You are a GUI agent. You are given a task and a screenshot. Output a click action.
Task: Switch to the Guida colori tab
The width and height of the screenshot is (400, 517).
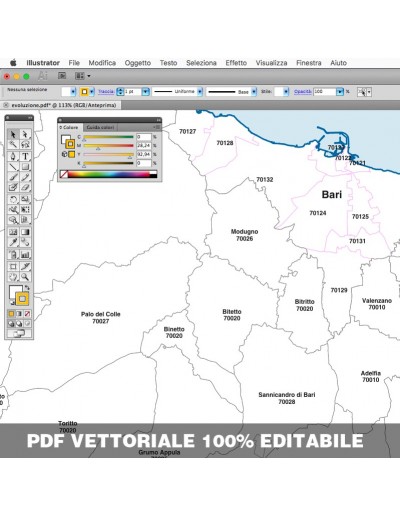[100, 127]
